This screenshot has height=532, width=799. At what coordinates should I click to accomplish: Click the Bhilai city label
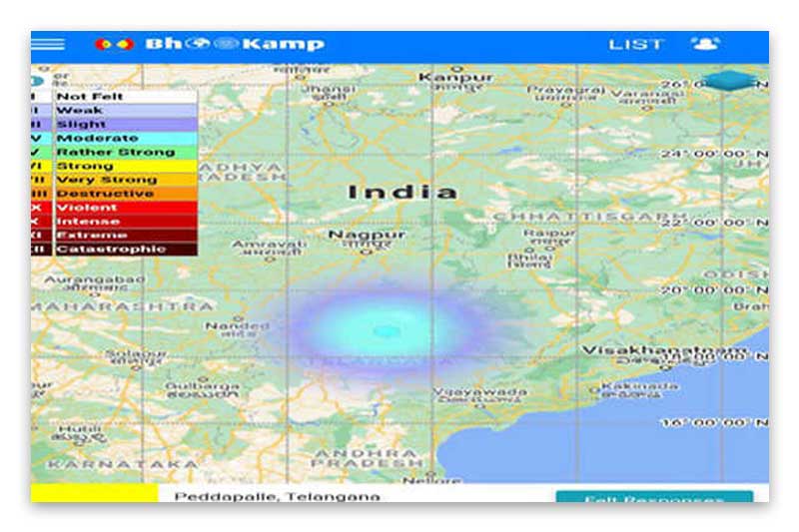coord(529,258)
